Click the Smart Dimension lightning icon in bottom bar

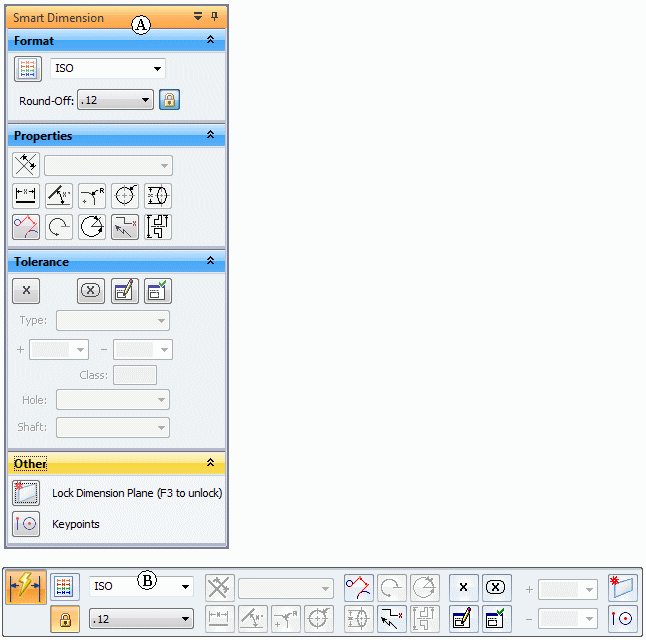pyautogui.click(x=27, y=587)
